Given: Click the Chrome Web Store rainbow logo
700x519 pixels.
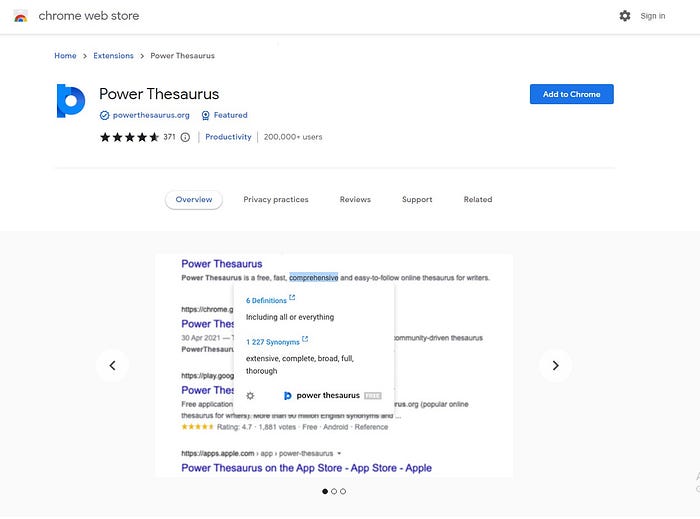Looking at the screenshot, I should (21, 16).
